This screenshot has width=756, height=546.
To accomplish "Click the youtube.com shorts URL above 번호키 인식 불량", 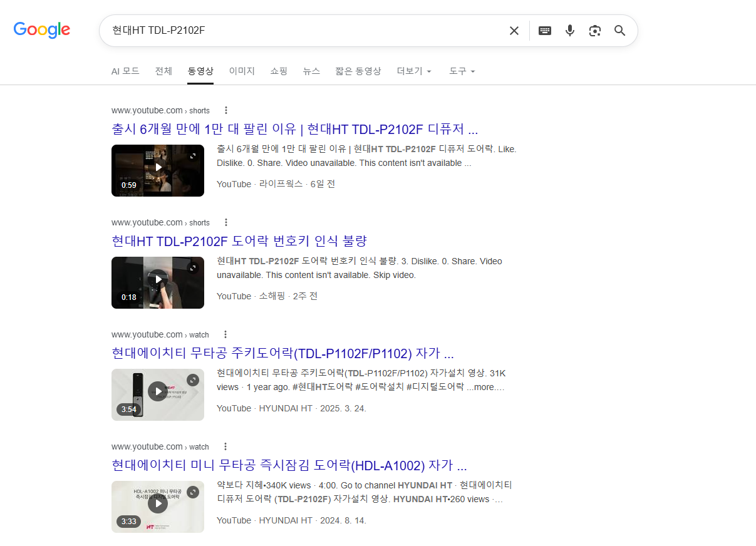I will click(x=160, y=222).
